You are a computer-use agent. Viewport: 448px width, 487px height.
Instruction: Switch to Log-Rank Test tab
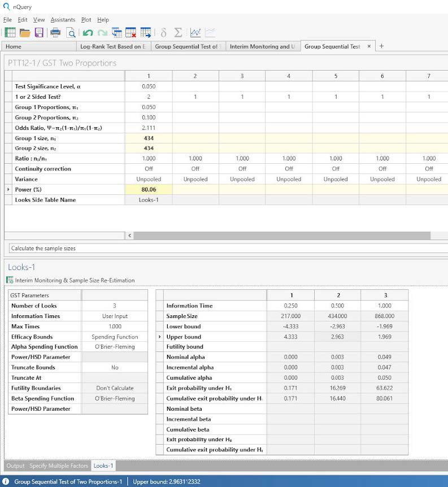[x=113, y=46]
